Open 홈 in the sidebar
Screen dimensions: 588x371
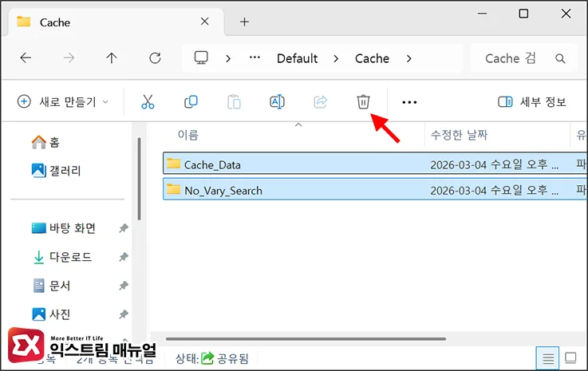pyautogui.click(x=45, y=142)
